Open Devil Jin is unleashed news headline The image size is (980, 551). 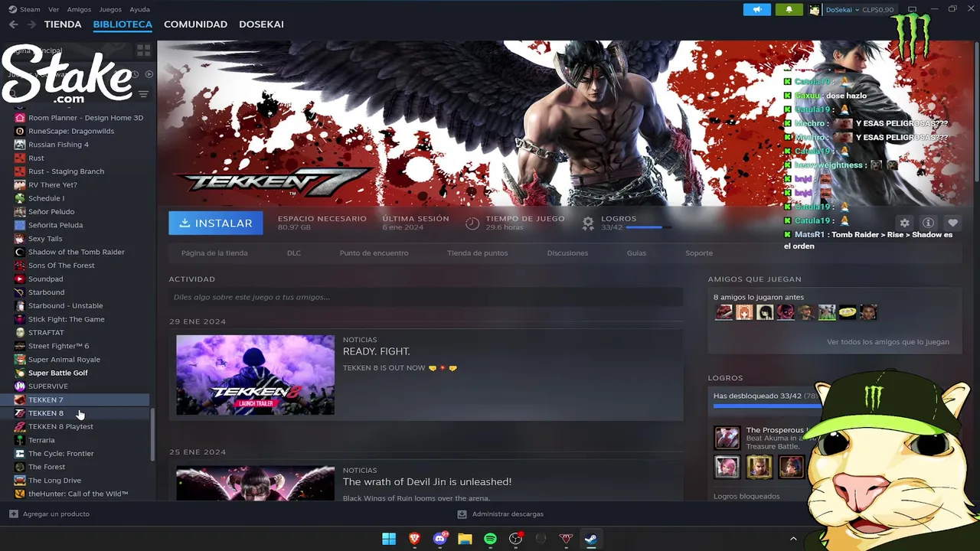tap(427, 481)
